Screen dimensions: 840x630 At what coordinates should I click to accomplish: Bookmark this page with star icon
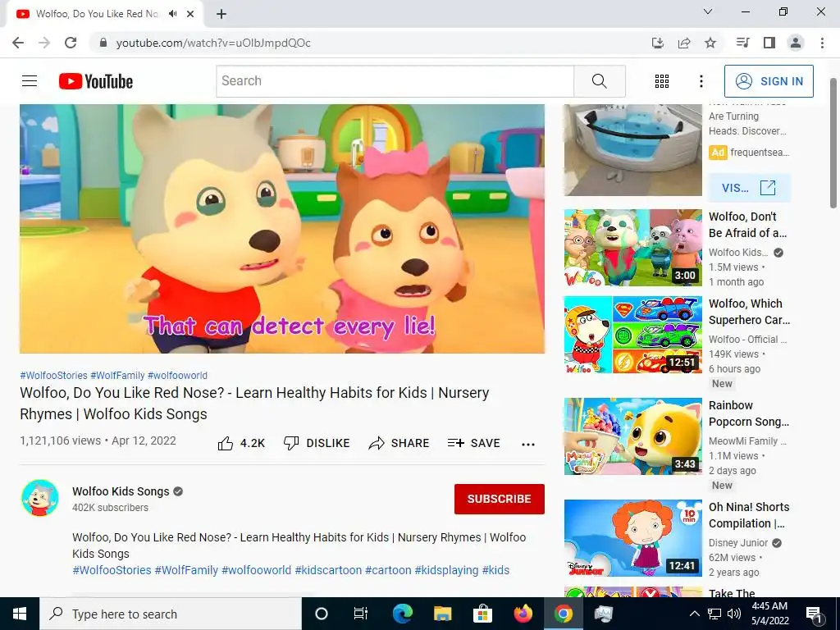pos(710,43)
